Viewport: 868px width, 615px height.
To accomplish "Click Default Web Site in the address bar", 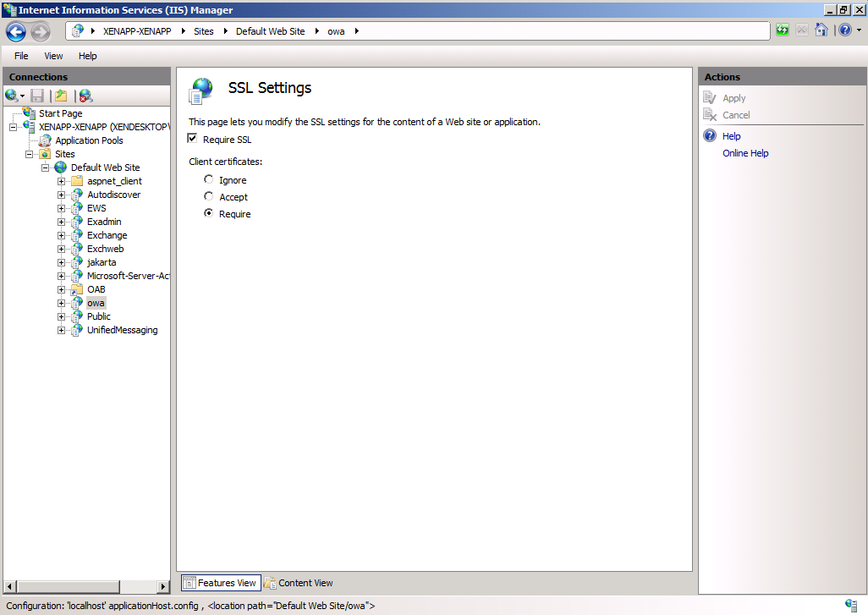I will coord(270,31).
